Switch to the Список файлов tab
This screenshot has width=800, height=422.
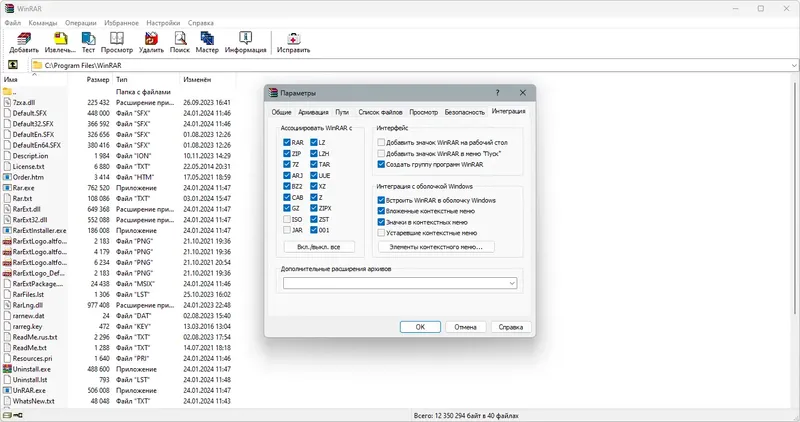pyautogui.click(x=380, y=112)
